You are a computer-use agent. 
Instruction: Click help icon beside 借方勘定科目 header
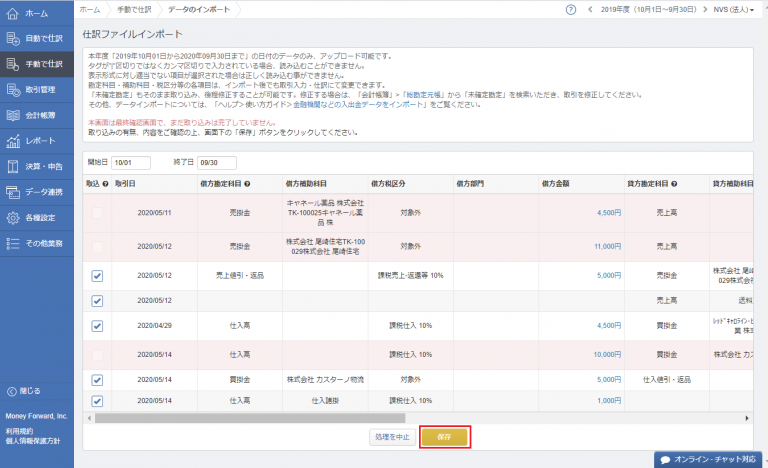coord(247,184)
